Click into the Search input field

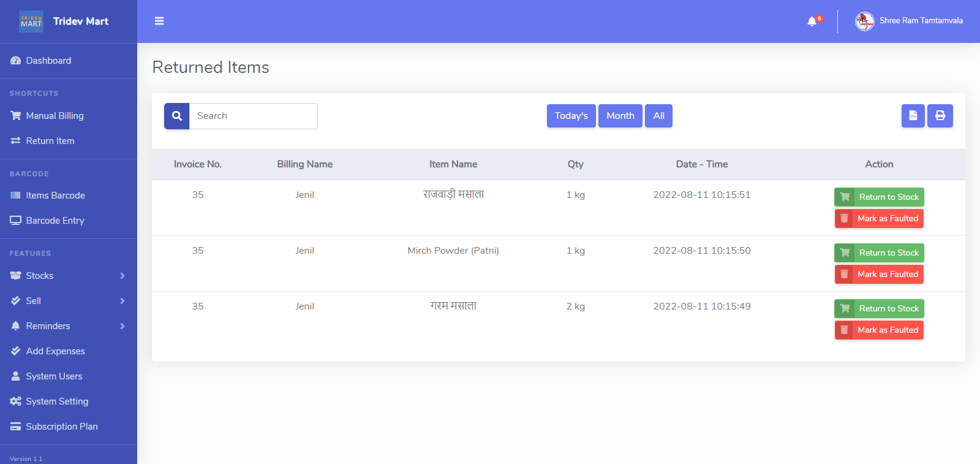coord(254,116)
